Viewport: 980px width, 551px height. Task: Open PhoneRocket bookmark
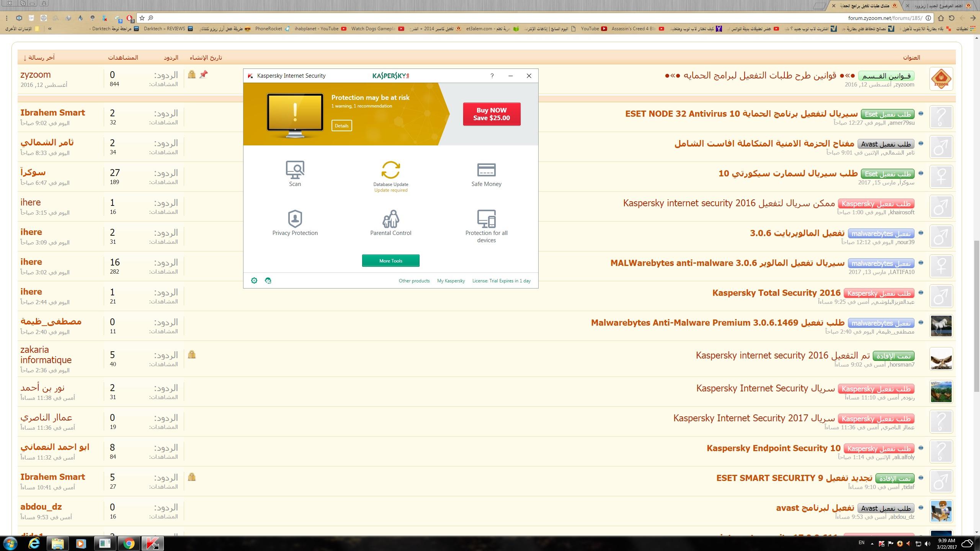tap(272, 29)
